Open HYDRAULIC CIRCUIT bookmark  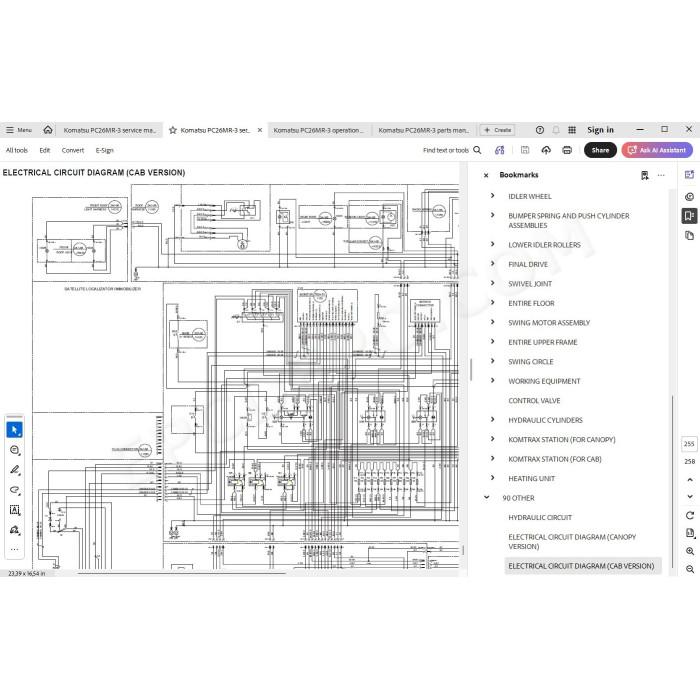coord(540,517)
